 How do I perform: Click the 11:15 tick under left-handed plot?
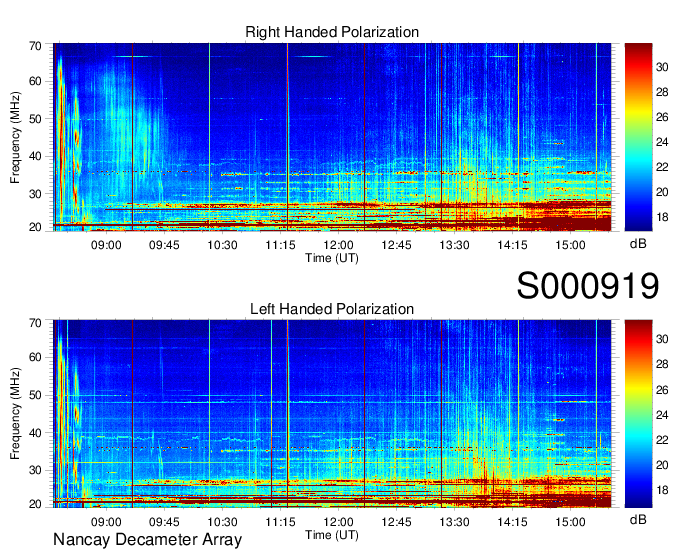pyautogui.click(x=280, y=522)
